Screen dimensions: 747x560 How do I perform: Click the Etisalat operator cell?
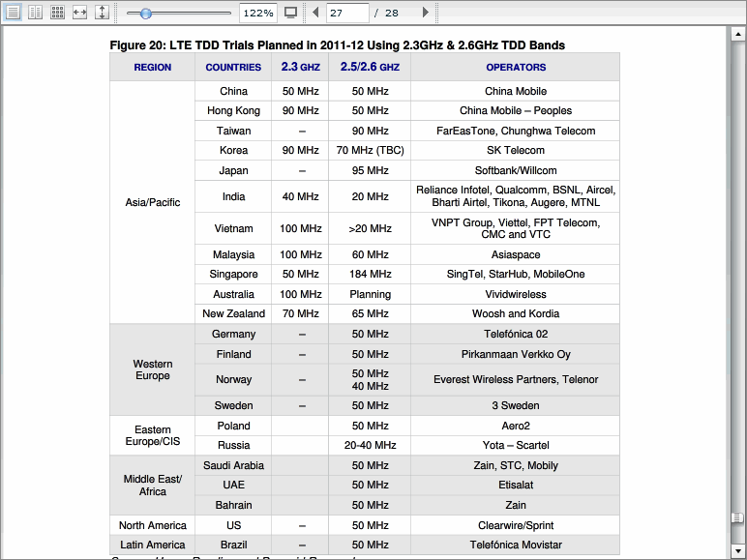point(516,485)
